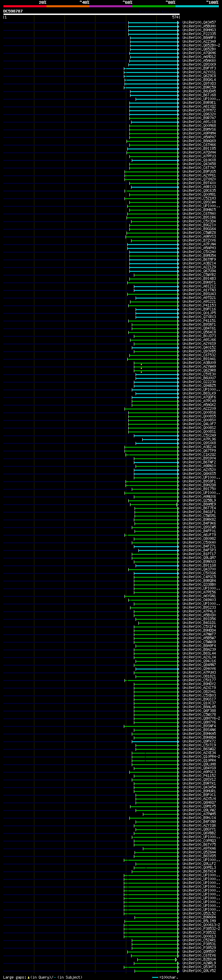Select hit label UniRef100_C6TEV6

[x=199, y=956]
